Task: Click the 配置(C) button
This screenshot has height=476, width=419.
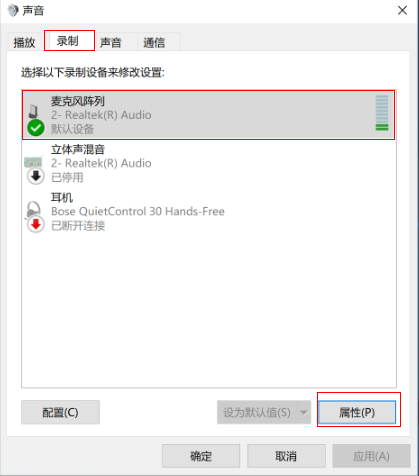Action: point(60,412)
